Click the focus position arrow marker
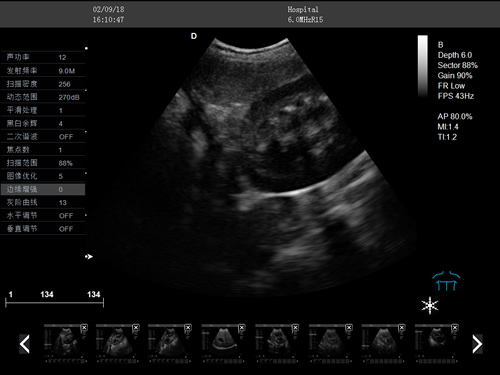Image resolution: width=500 pixels, height=375 pixels. pos(89,256)
